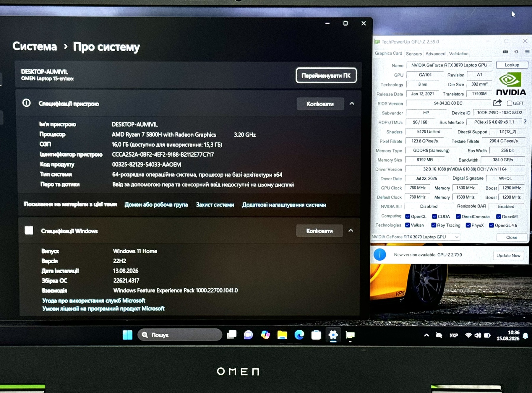This screenshot has width=532, height=393.
Task: Click the УКР language indicator
Action: pos(453,335)
